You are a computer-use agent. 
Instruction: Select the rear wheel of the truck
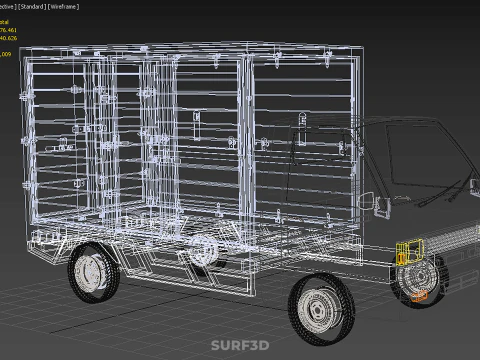tap(94, 273)
